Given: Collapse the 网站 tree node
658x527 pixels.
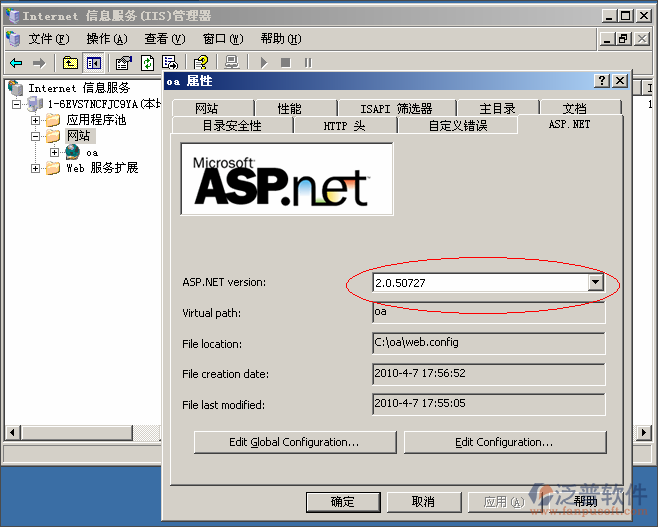Looking at the screenshot, I should (36, 136).
